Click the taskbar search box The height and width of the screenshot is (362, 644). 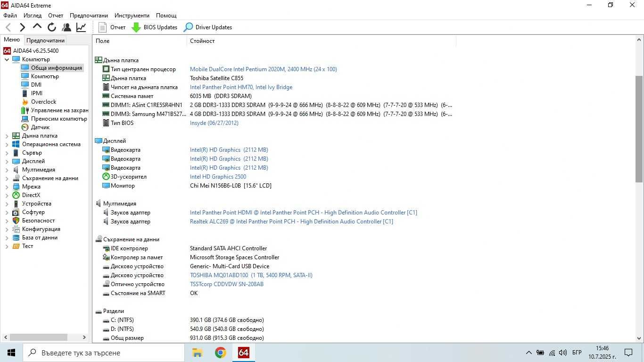(104, 353)
